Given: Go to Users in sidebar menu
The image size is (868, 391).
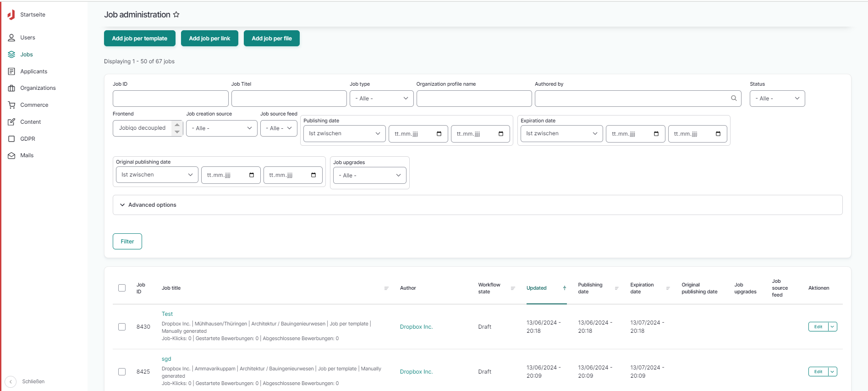Looking at the screenshot, I should [x=27, y=38].
